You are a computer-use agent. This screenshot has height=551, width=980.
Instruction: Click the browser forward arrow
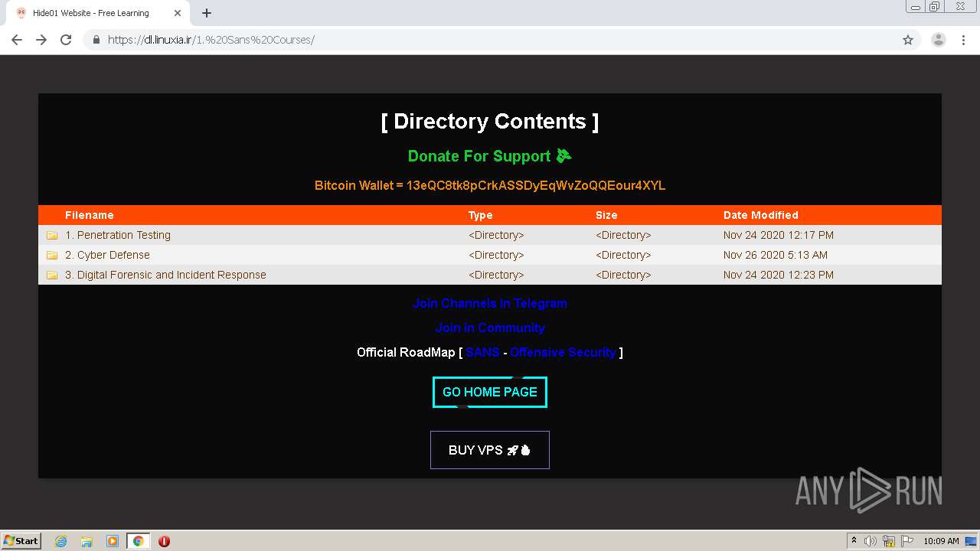pos(41,40)
